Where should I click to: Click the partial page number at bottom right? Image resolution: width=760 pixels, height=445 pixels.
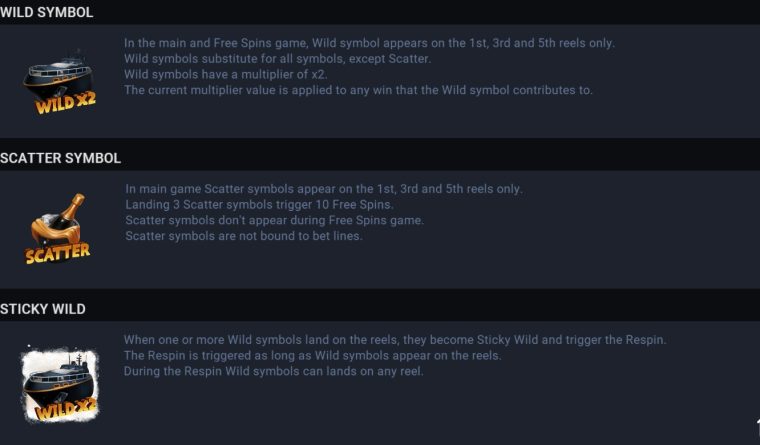(x=757, y=429)
